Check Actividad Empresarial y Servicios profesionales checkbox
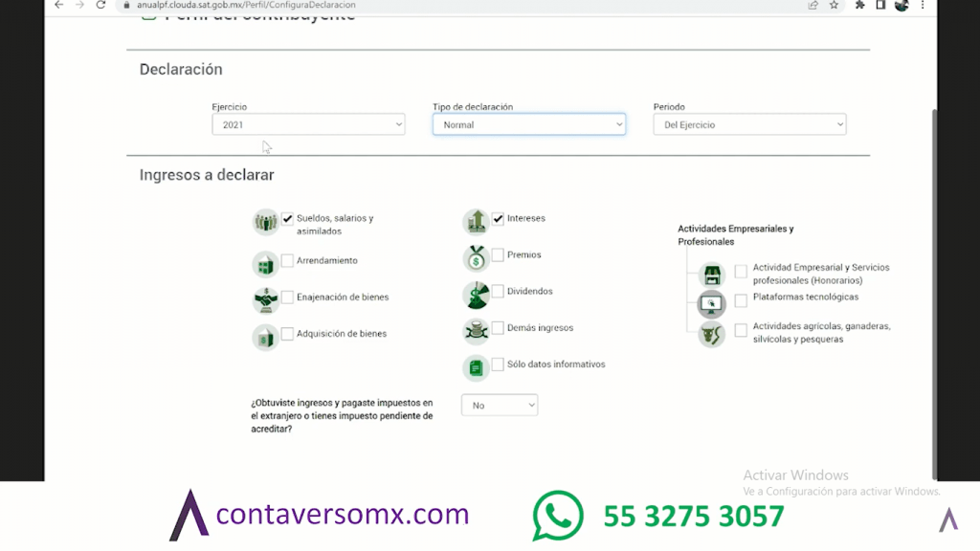This screenshot has width=980, height=551. pyautogui.click(x=741, y=271)
